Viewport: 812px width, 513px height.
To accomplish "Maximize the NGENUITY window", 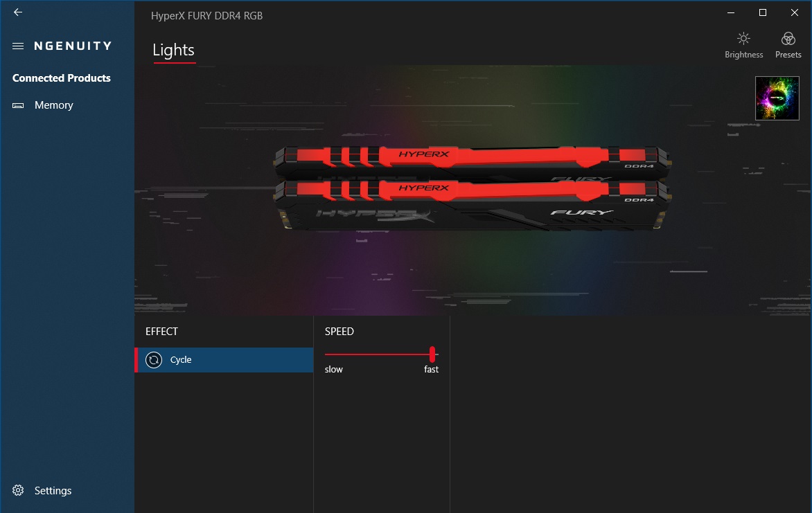I will [x=763, y=12].
